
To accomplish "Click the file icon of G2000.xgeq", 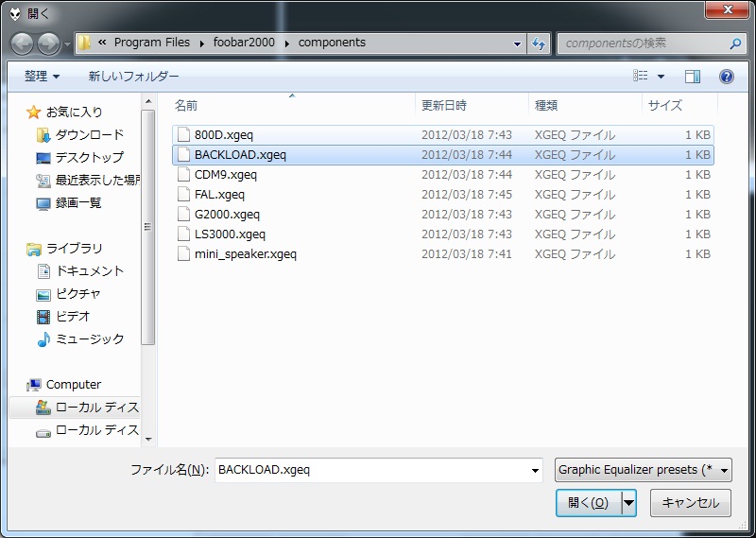I will coord(183,214).
